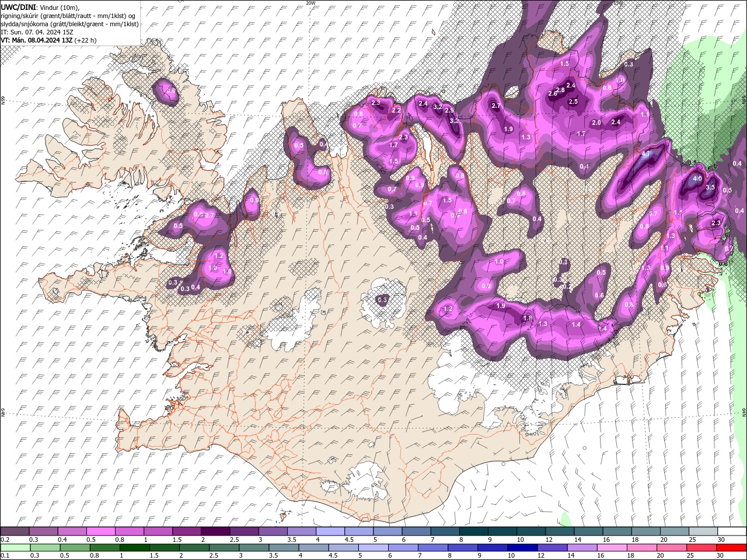This screenshot has width=747, height=560.
Task: Click the pale green lower legend swatch labeled 0.1
Action: (x=15, y=548)
